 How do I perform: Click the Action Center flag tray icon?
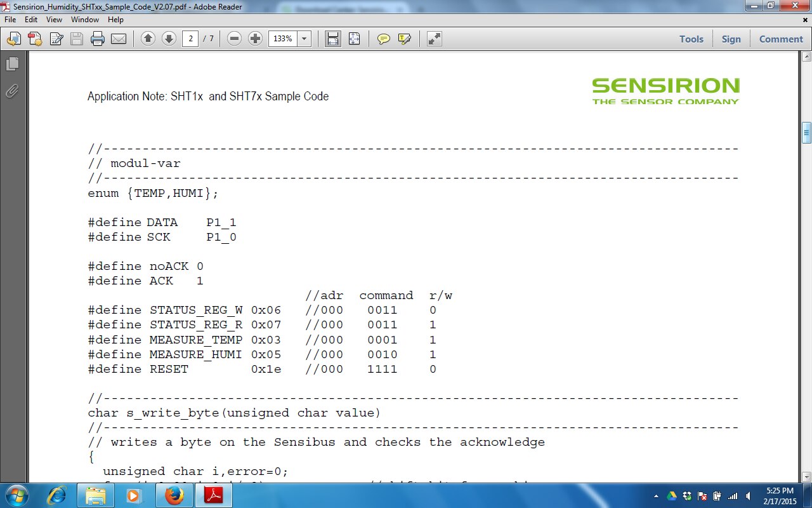point(703,496)
